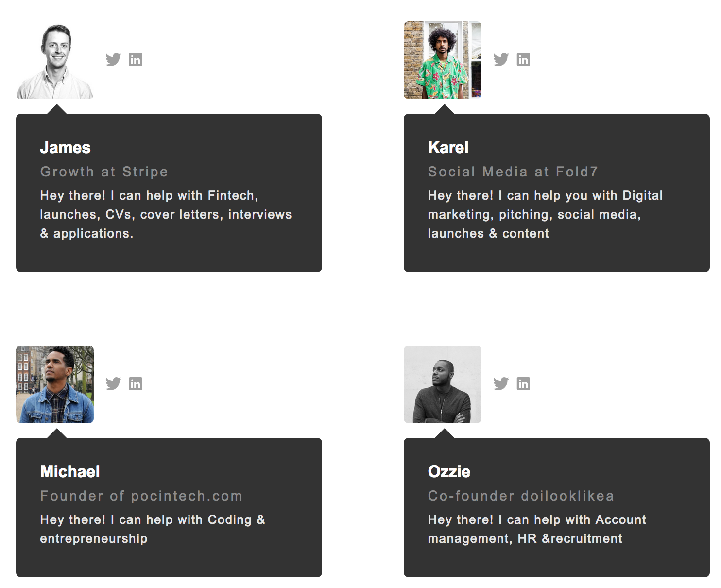Click 'Co-founder doilooklikea' subtitle
721x588 pixels.
tap(521, 496)
